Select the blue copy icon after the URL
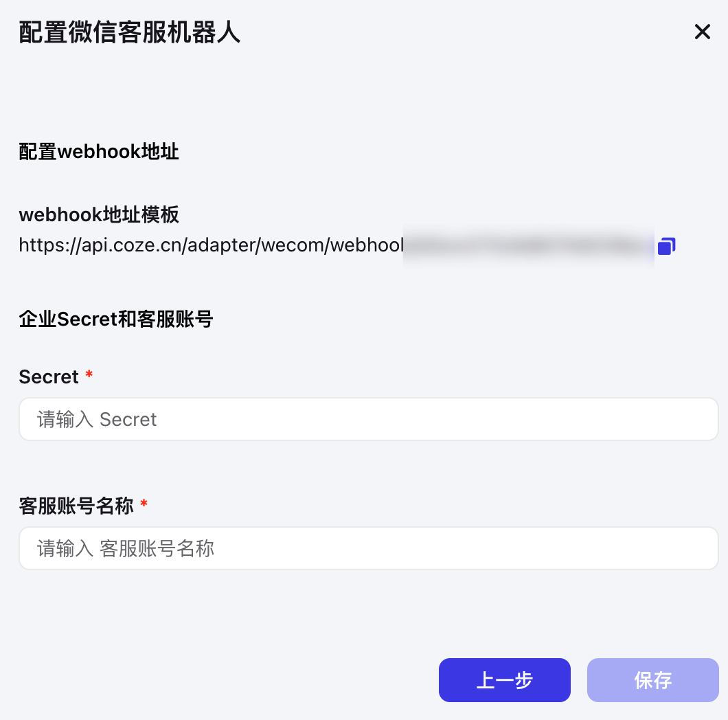 pos(666,246)
